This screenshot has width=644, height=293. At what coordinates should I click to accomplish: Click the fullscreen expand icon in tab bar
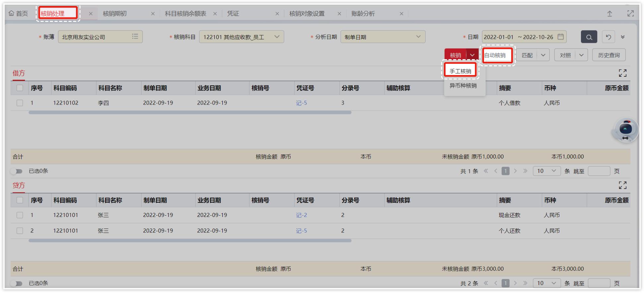pyautogui.click(x=630, y=14)
